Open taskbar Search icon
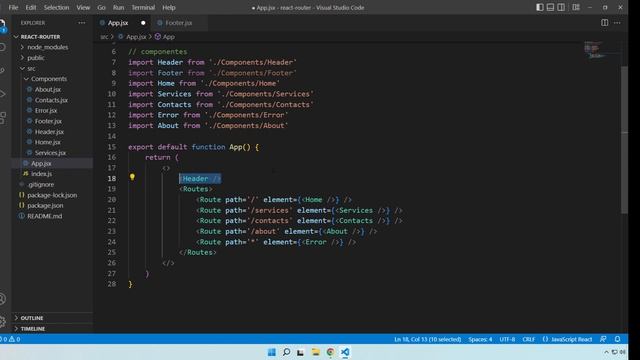Viewport: 640px width, 360px height. (x=287, y=352)
